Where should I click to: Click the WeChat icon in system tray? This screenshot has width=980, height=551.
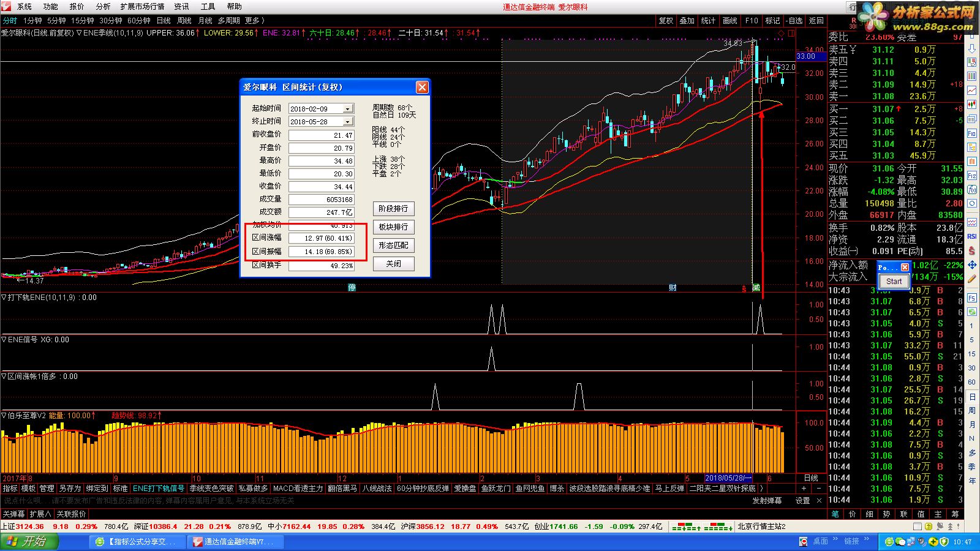(x=900, y=542)
